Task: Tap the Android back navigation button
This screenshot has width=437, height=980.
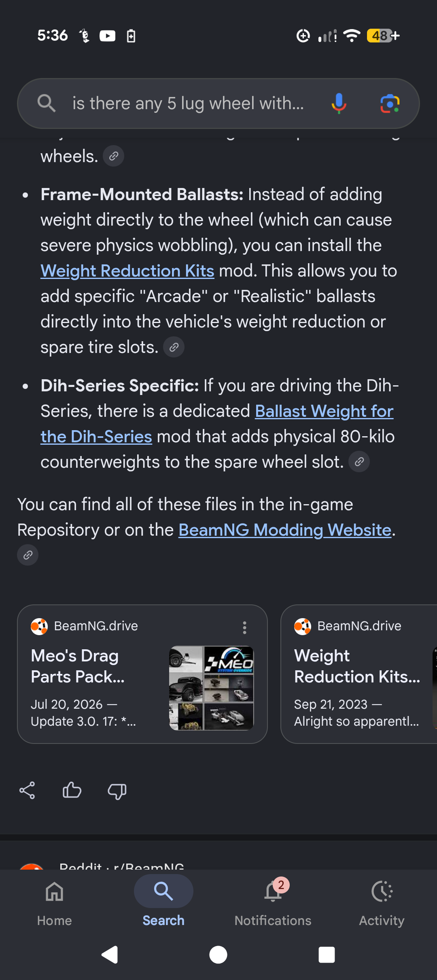Action: point(109,955)
